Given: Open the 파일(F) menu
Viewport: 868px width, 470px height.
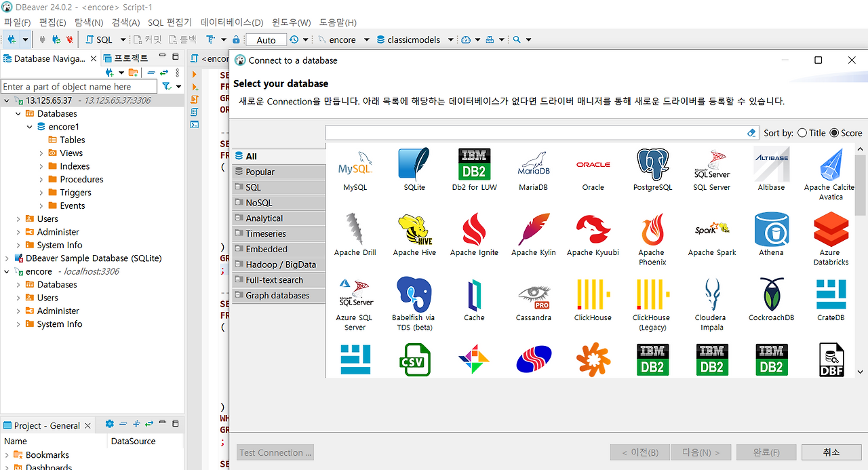Looking at the screenshot, I should pyautogui.click(x=18, y=22).
